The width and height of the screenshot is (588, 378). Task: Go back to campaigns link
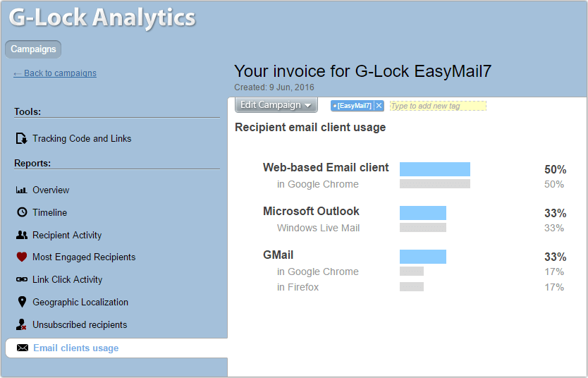(x=55, y=73)
